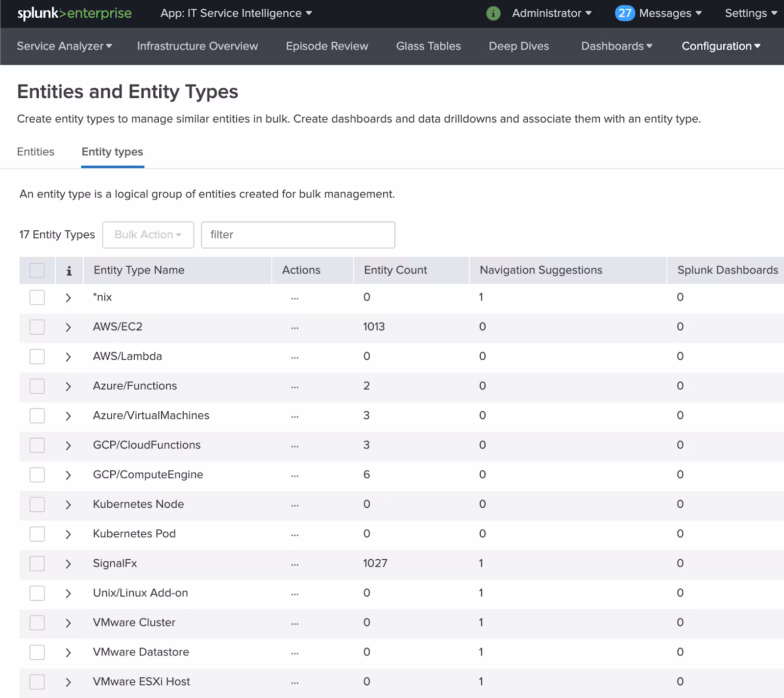Image resolution: width=784 pixels, height=698 pixels.
Task: Sort by Entity Count column header
Action: 395,270
